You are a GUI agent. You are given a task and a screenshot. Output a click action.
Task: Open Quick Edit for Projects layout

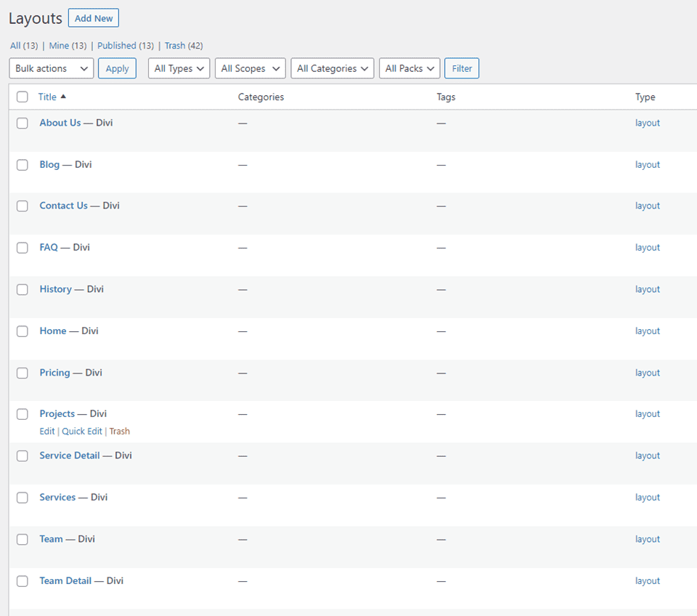[x=82, y=431]
